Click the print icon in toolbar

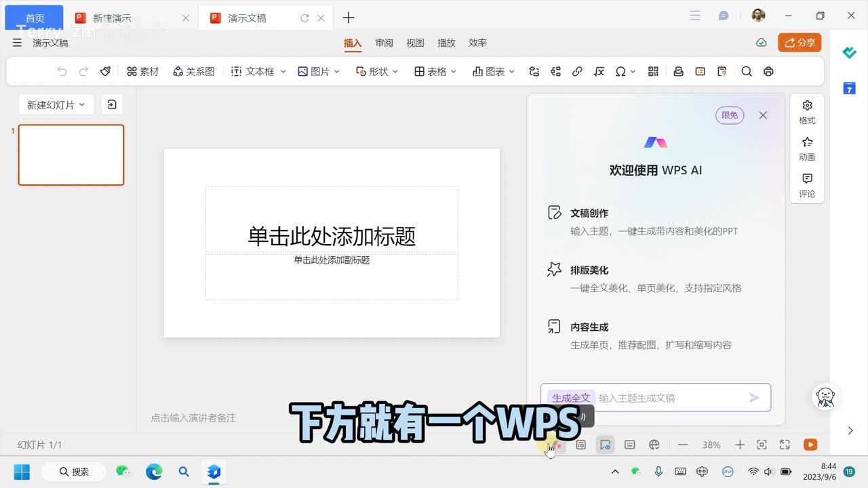point(768,71)
